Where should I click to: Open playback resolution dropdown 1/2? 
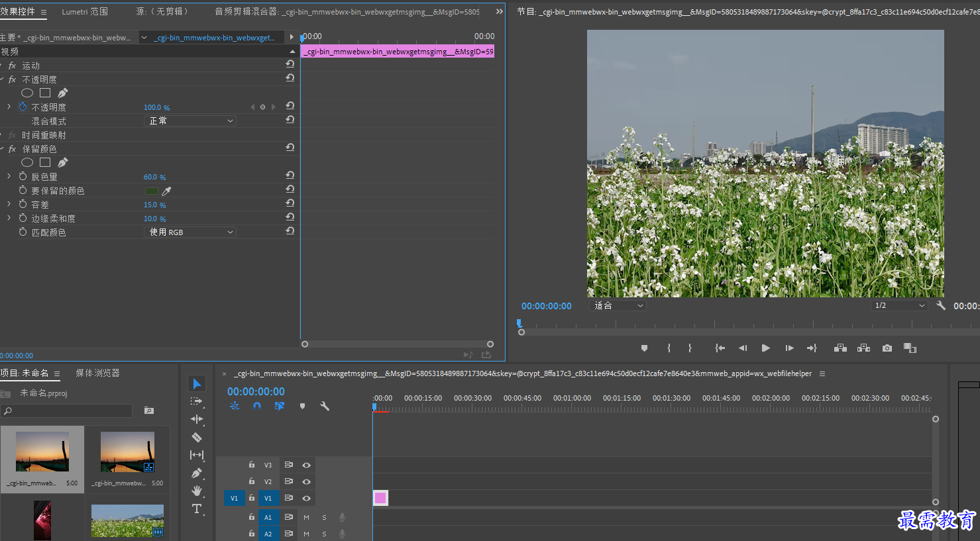899,305
